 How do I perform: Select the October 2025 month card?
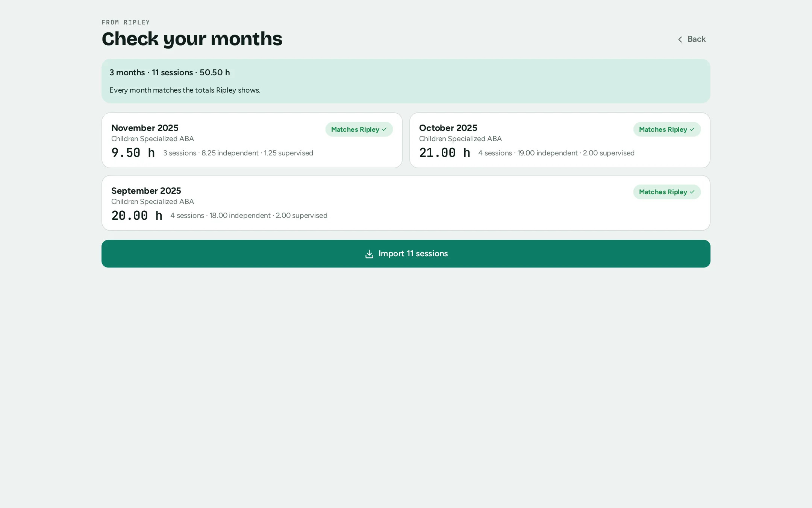click(560, 140)
